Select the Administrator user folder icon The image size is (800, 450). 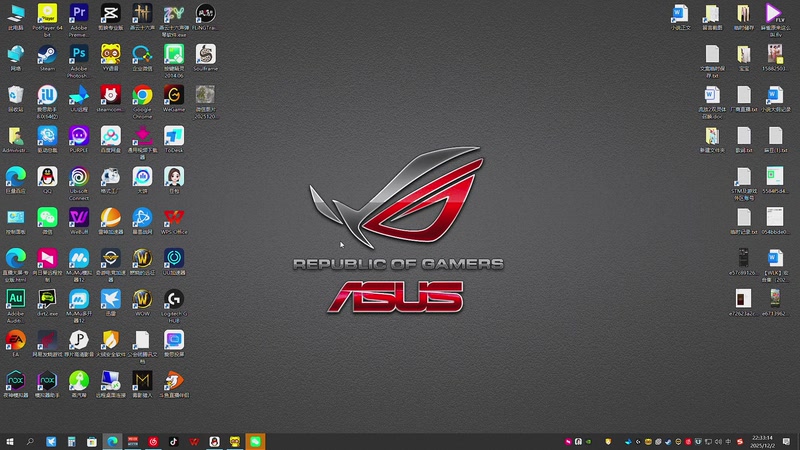[x=15, y=139]
